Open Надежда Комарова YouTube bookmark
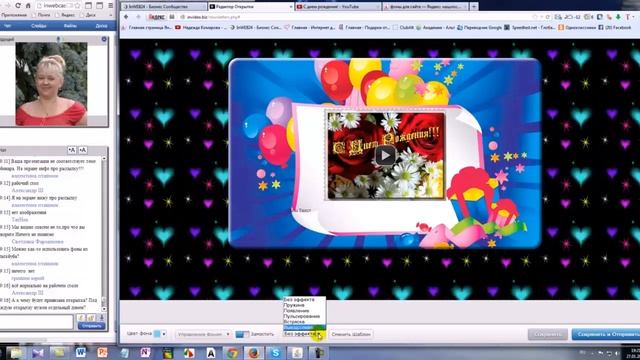 [x=201, y=27]
